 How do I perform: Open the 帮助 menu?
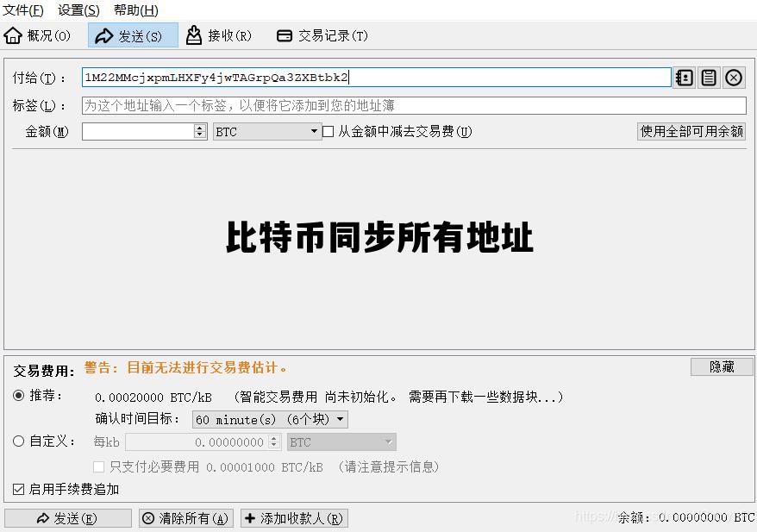tap(135, 9)
